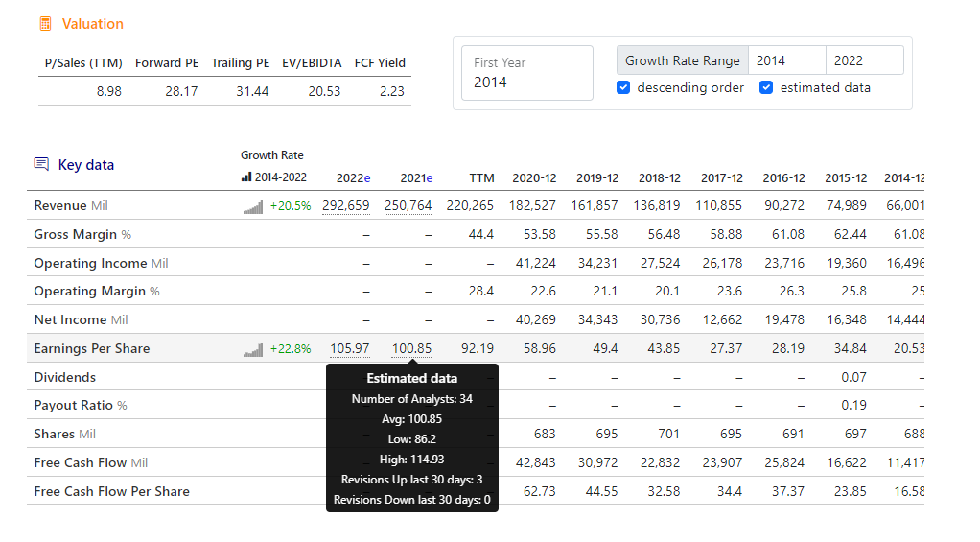Click the Valuation calculator icon
The image size is (980, 542).
tap(45, 23)
